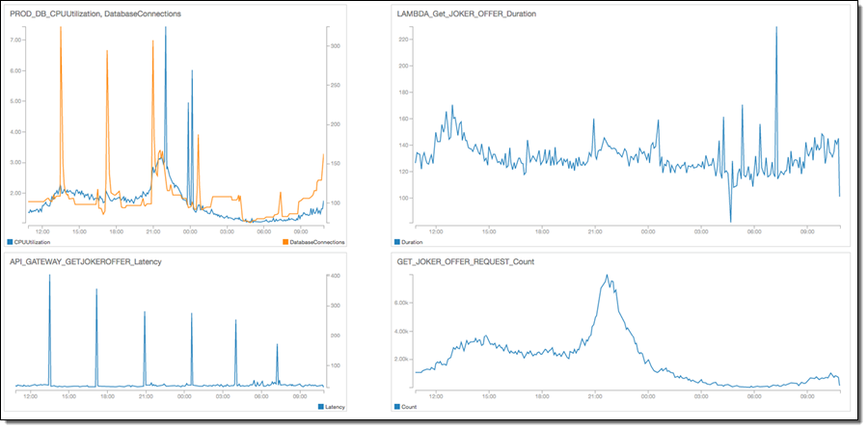Open the PROD_DB_CPUUtilization, DatabaseConnections widget title
Image resolution: width=868 pixels, height=430 pixels.
(x=95, y=13)
